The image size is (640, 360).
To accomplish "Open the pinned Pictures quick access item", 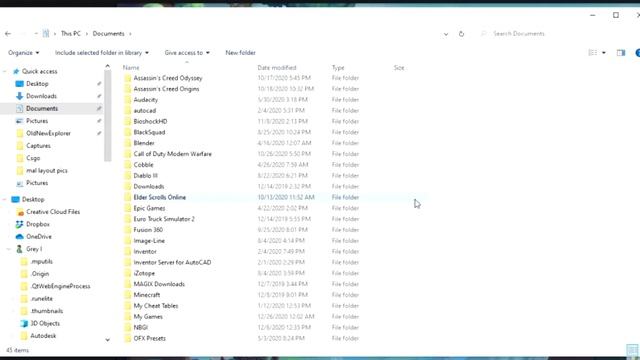I will click(x=37, y=121).
